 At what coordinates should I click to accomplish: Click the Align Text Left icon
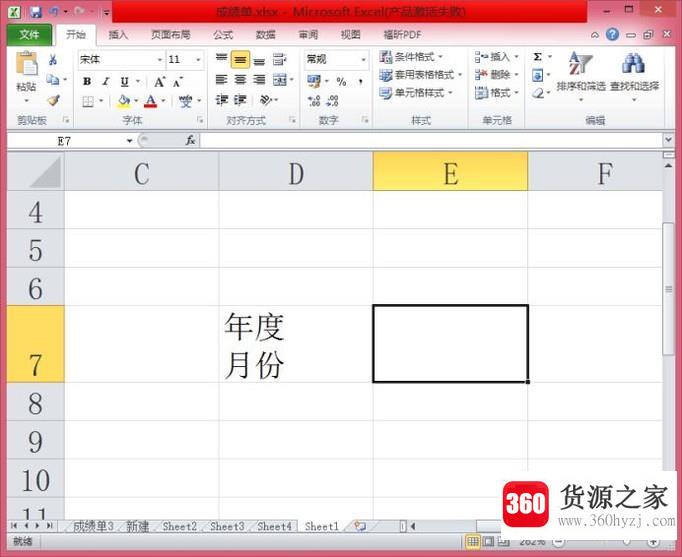point(221,80)
